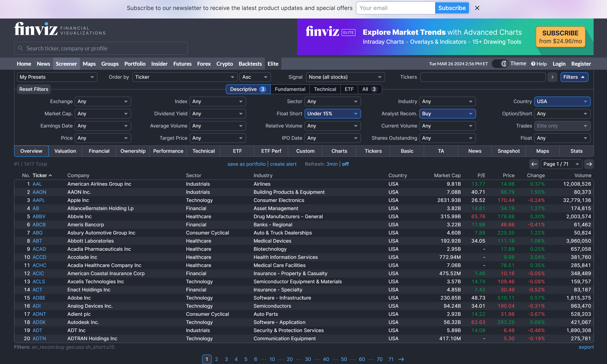Go to next results page arrow
Viewport: 607px width, 364px height.
(589, 164)
